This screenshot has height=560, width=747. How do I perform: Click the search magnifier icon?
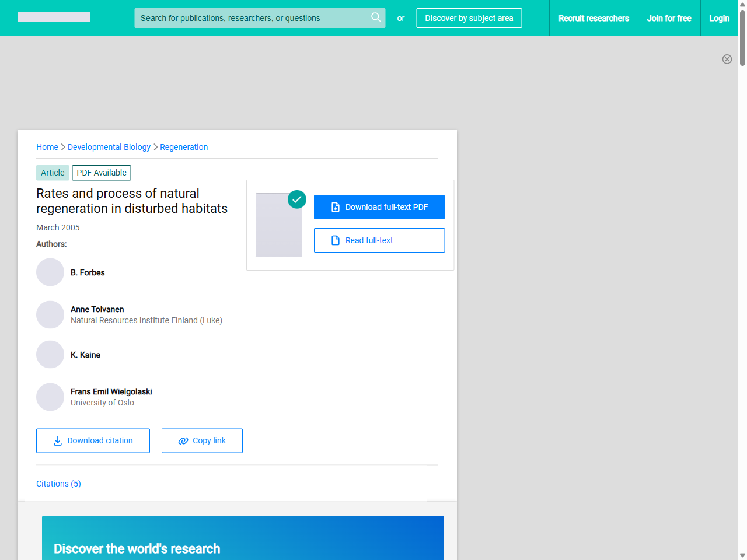(x=376, y=17)
